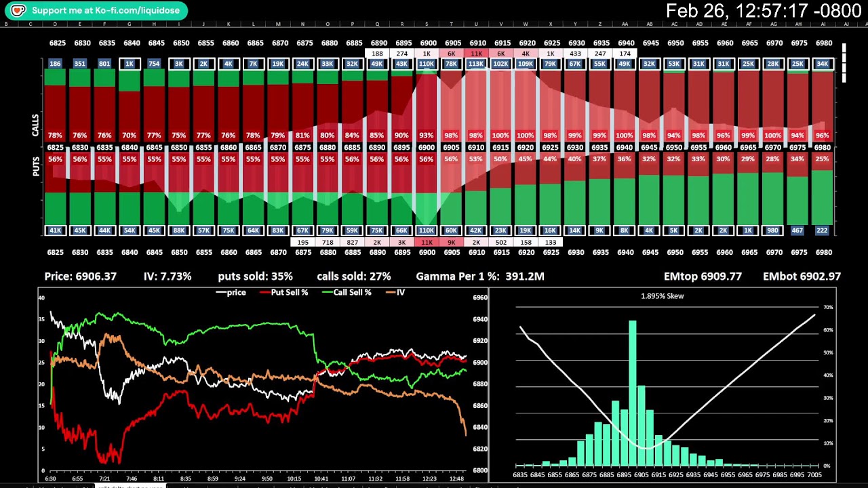Viewport: 868px width, 488px height.
Task: Select the timestamp Feb 26, 12:57:17 -0800
Action: coord(764,11)
